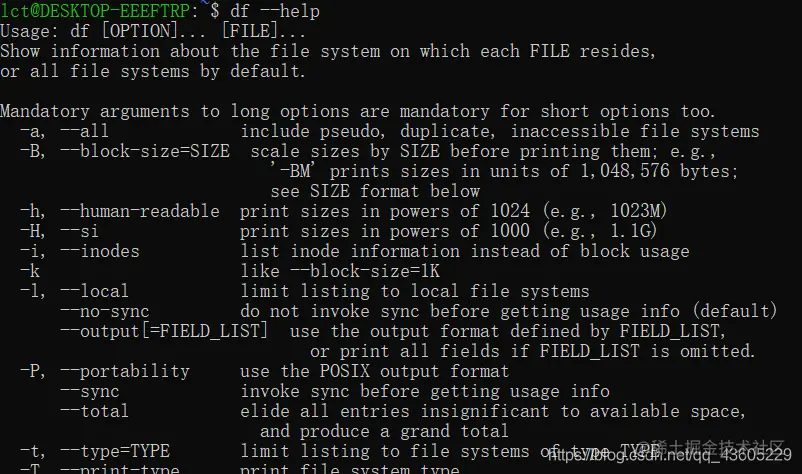This screenshot has height=474, width=802.
Task: Select the '-h, --human-readable' option
Action: [120, 211]
